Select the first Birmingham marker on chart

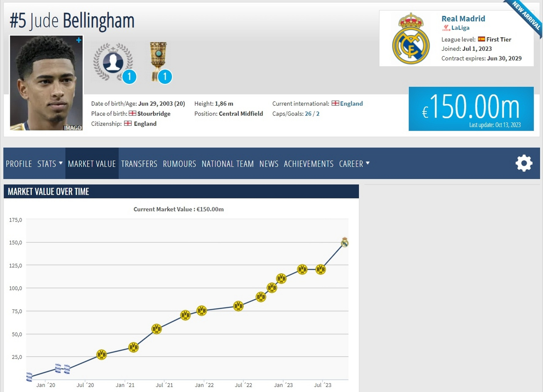[29, 377]
